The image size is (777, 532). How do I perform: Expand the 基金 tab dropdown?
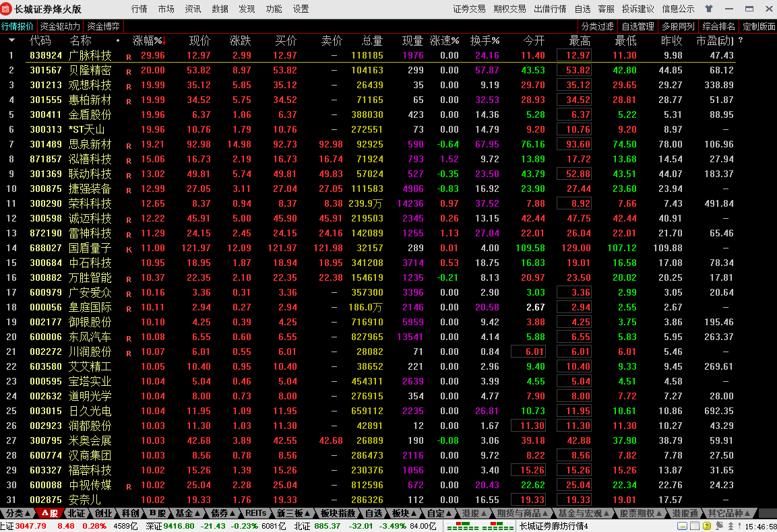coord(187,513)
